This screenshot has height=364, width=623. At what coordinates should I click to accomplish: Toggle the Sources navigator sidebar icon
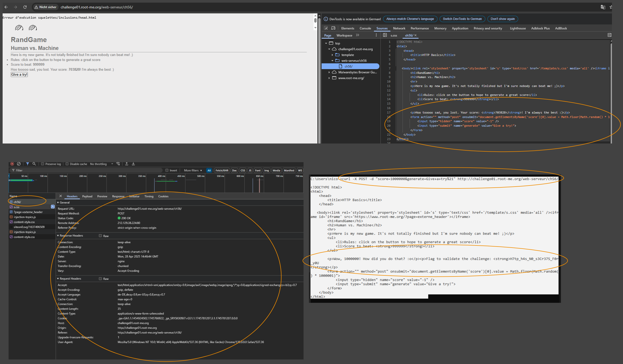385,35
